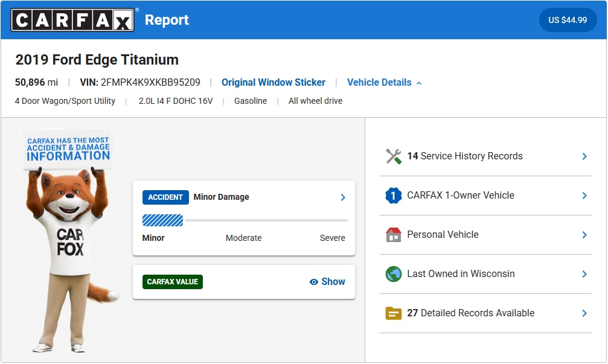Click the Gasoline fuel type text

click(x=251, y=101)
